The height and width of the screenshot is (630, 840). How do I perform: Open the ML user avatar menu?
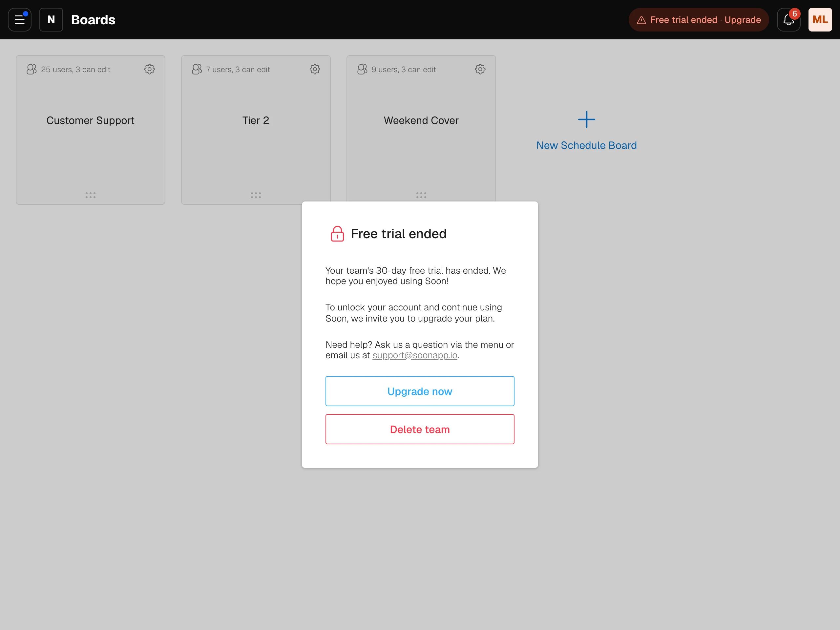tap(820, 20)
